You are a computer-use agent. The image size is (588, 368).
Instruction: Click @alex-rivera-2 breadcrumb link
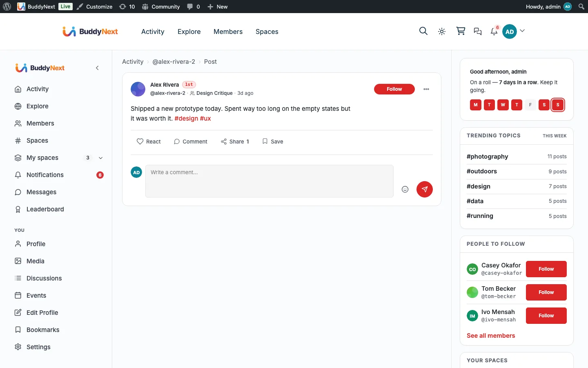click(174, 62)
